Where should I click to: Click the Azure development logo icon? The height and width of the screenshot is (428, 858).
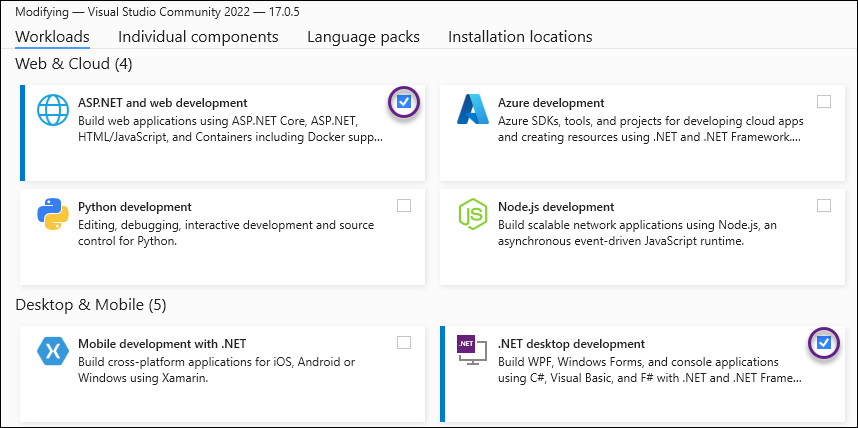coord(472,111)
